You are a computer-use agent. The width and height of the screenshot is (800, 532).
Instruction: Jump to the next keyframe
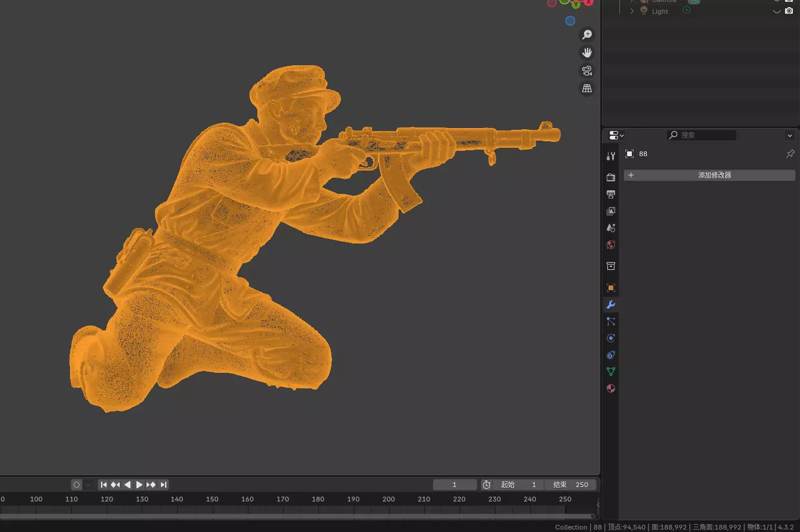151,485
